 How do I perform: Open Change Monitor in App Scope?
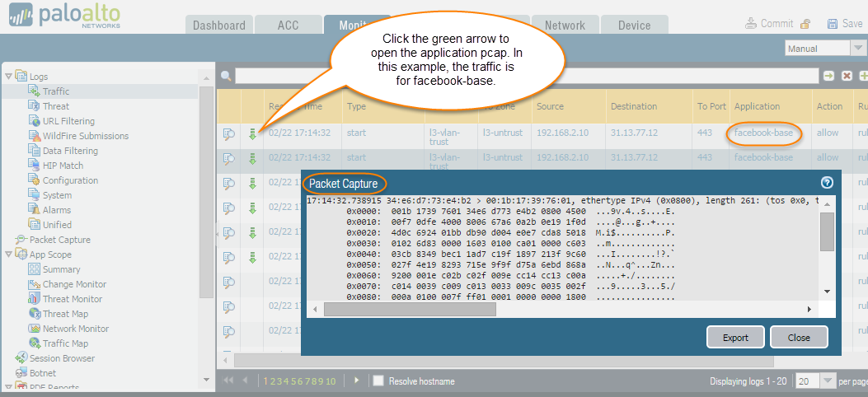[75, 284]
